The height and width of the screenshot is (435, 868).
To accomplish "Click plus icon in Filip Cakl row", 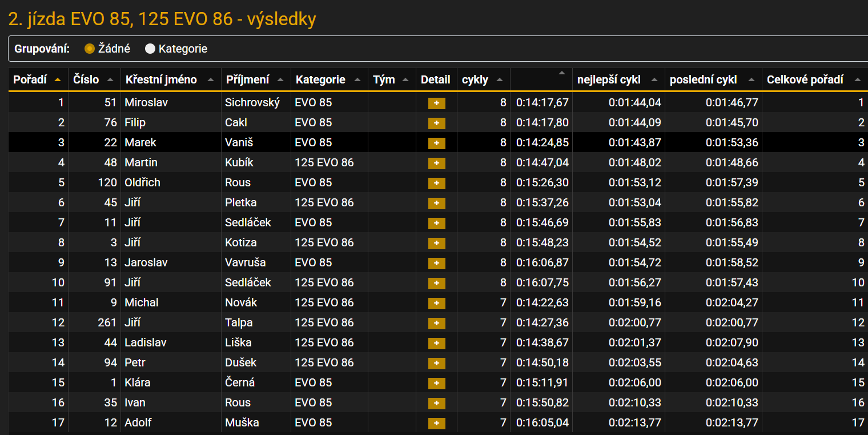I will point(436,123).
